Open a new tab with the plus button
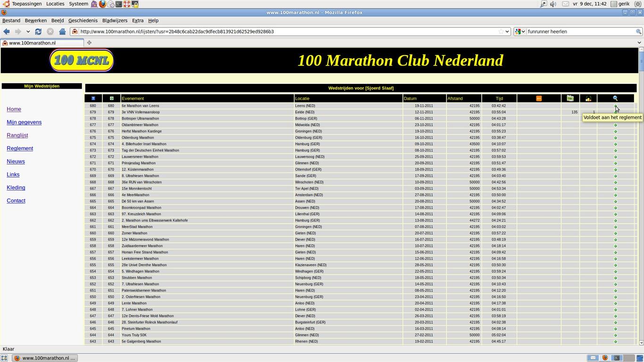The width and height of the screenshot is (644, 362). tap(89, 43)
